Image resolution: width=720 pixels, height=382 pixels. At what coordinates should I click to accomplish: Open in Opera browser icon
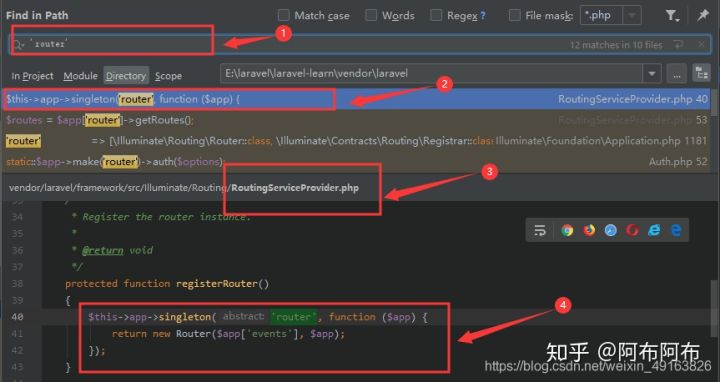pyautogui.click(x=632, y=230)
